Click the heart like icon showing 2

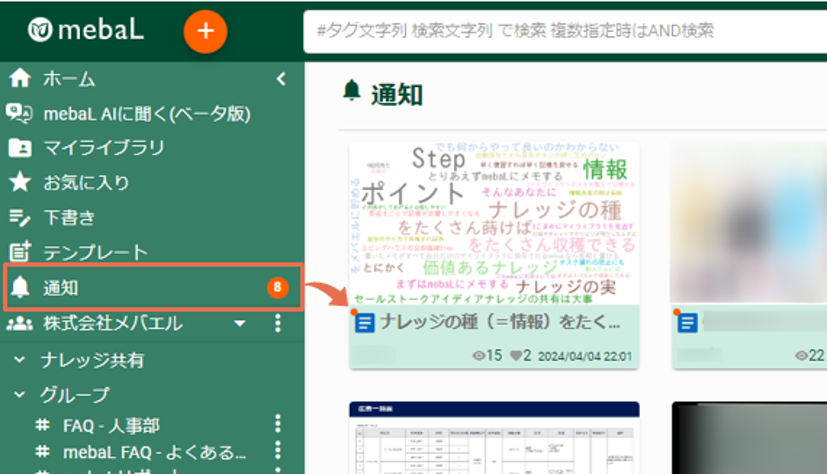[x=515, y=356]
